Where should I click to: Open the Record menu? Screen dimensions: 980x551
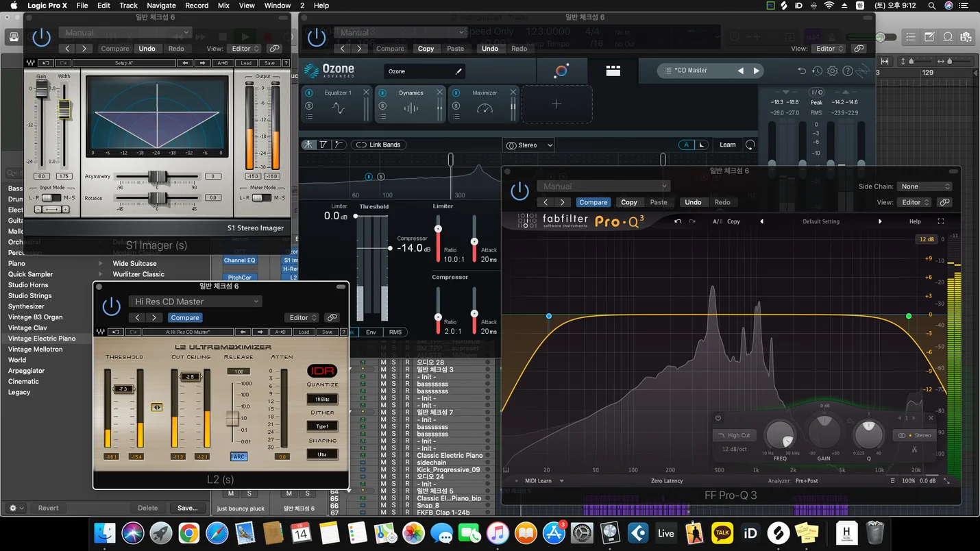coord(197,5)
